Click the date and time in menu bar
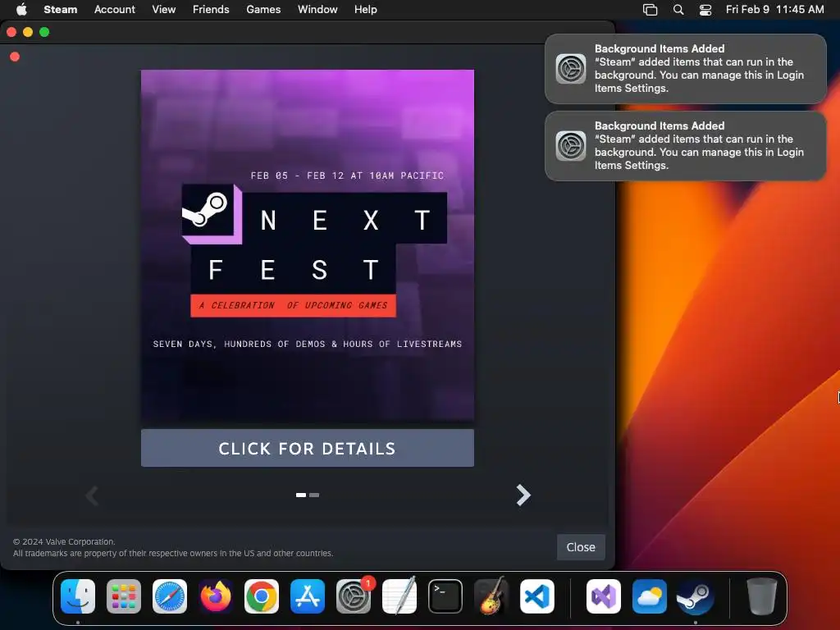 click(774, 9)
